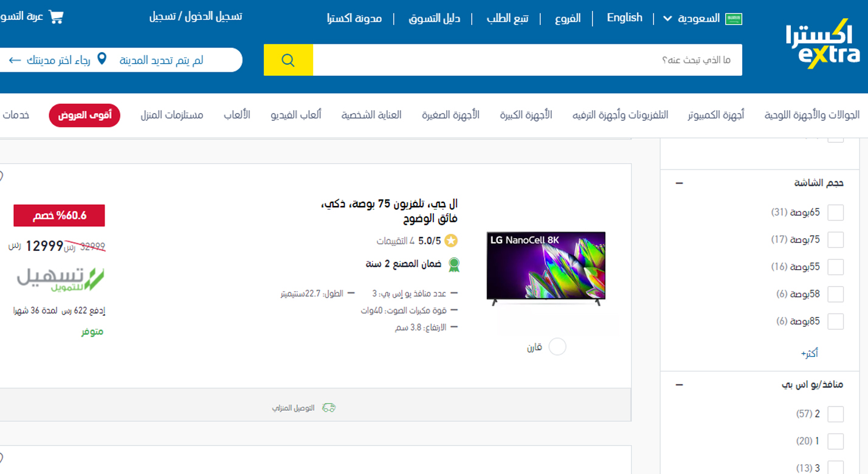Click the home delivery truck icon

click(329, 408)
